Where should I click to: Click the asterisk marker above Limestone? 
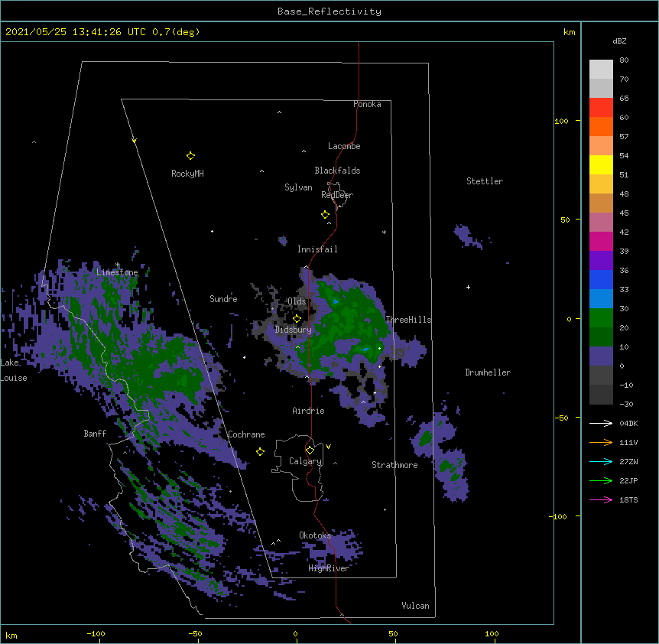[x=117, y=265]
